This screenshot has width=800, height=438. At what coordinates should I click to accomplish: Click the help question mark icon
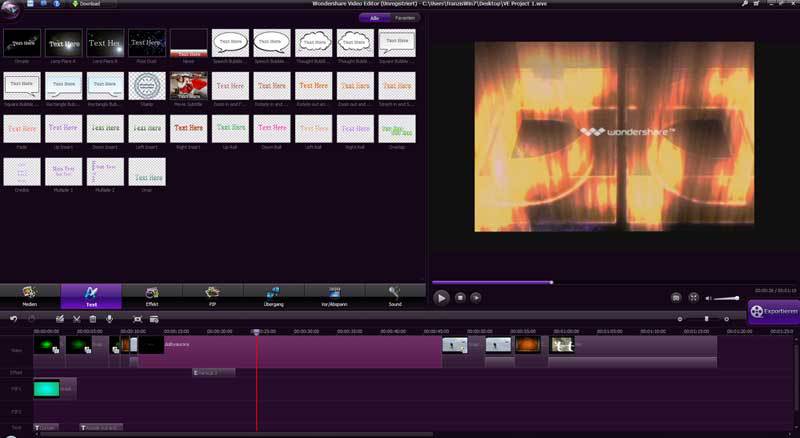coord(57,4)
